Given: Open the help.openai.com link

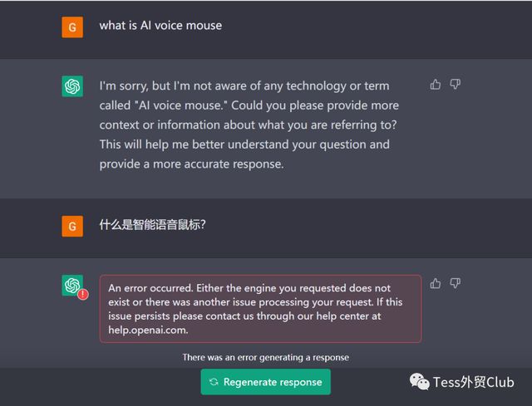Looking at the screenshot, I should 148,329.
